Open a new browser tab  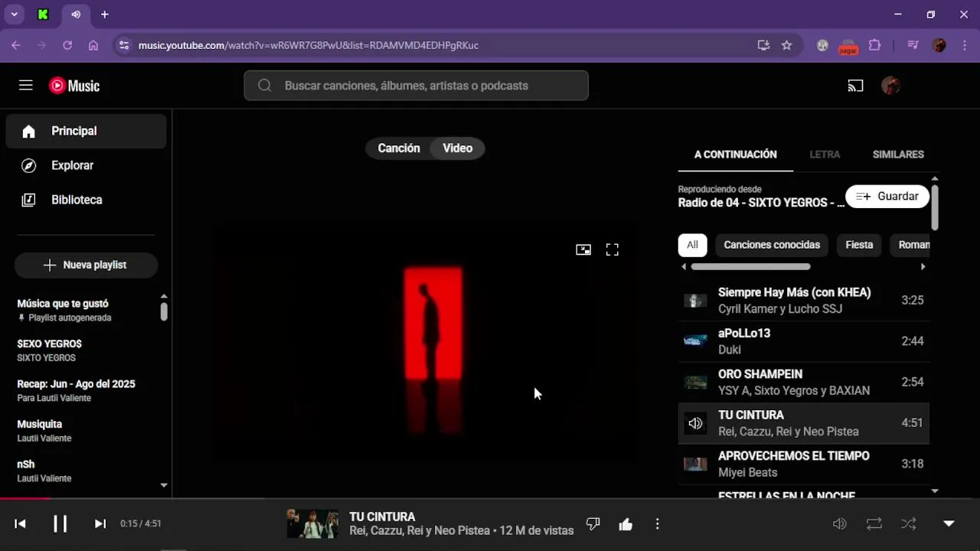tap(105, 15)
